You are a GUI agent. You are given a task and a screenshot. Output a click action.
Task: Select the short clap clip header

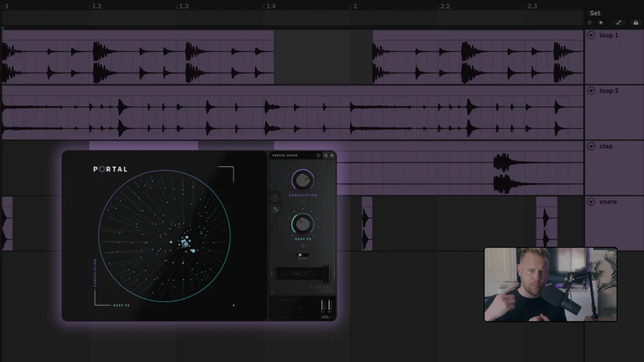[143, 145]
